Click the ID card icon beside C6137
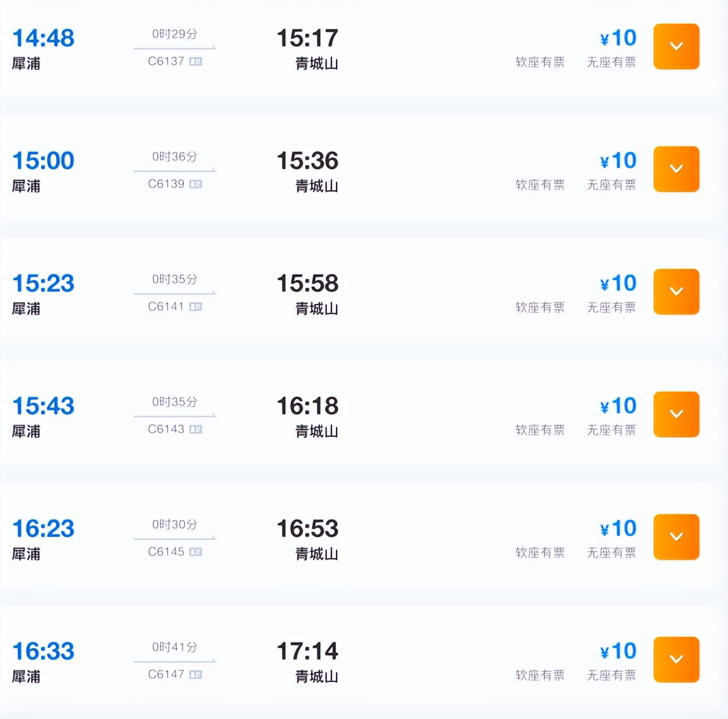This screenshot has width=728, height=719. pos(196,62)
